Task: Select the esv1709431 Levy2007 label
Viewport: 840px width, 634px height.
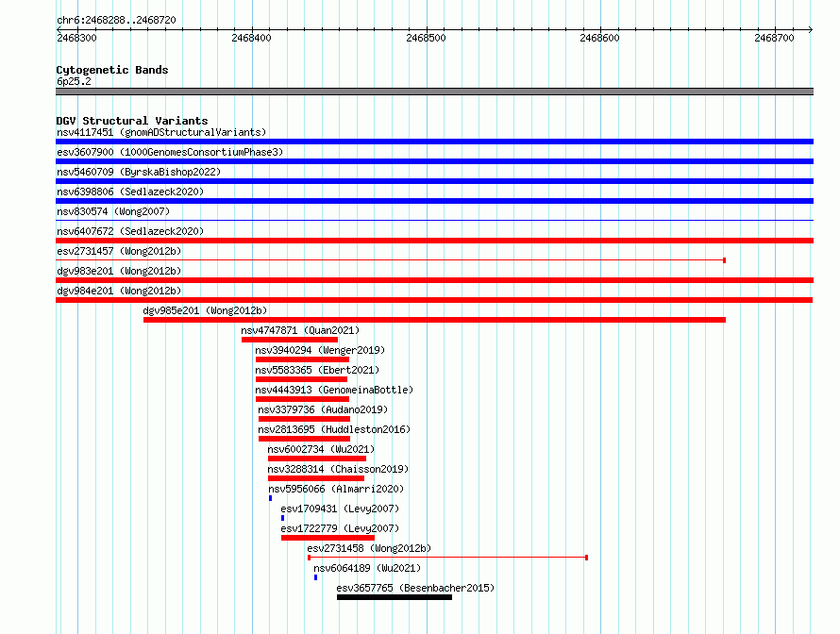Action: coord(340,509)
